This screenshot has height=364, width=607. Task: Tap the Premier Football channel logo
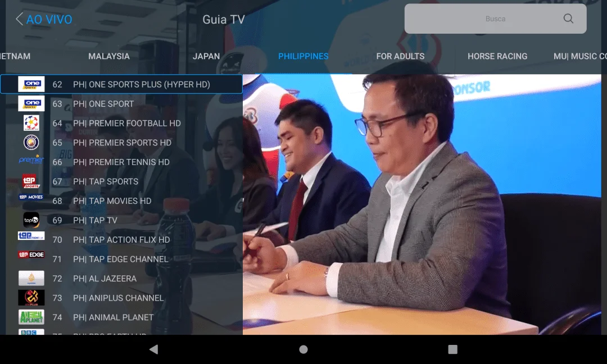pos(31,123)
